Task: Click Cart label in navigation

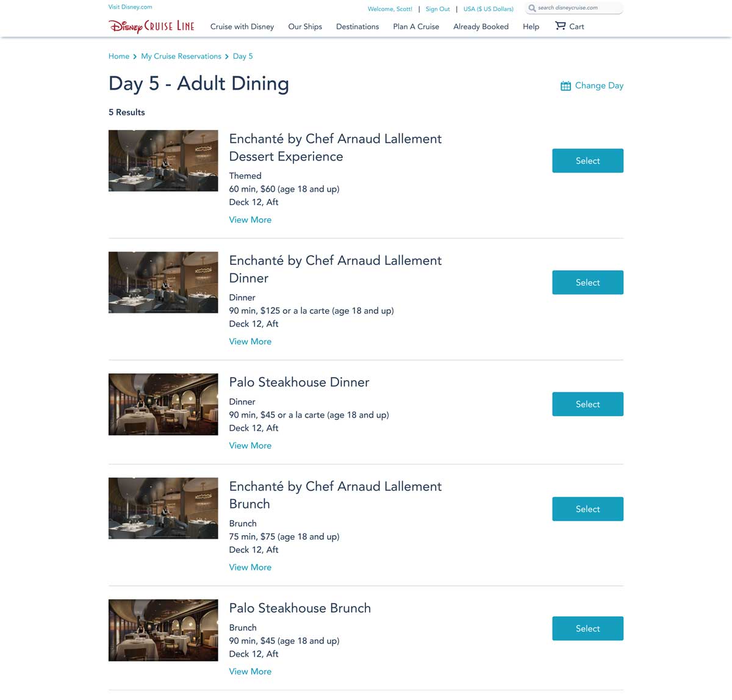Action: coord(576,27)
